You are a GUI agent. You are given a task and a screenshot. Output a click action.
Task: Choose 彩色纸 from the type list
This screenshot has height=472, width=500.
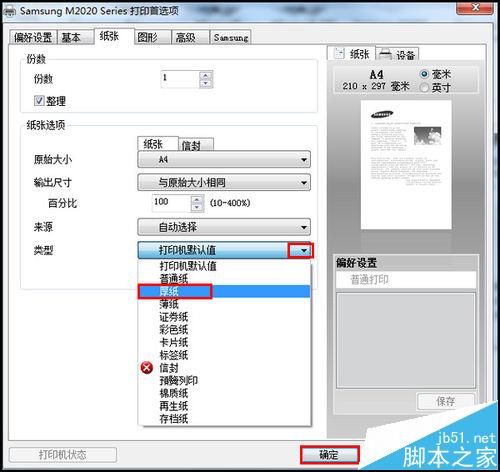(x=224, y=330)
